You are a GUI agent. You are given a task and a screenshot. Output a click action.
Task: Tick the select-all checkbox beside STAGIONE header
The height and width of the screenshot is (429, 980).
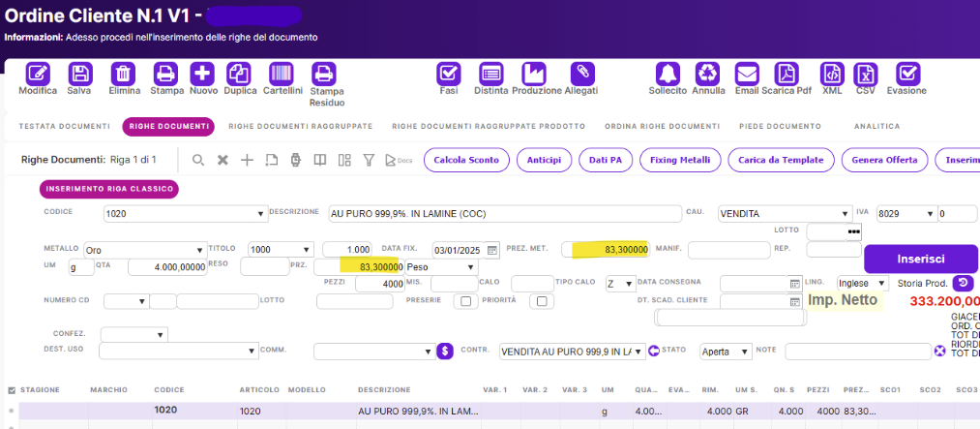point(12,390)
